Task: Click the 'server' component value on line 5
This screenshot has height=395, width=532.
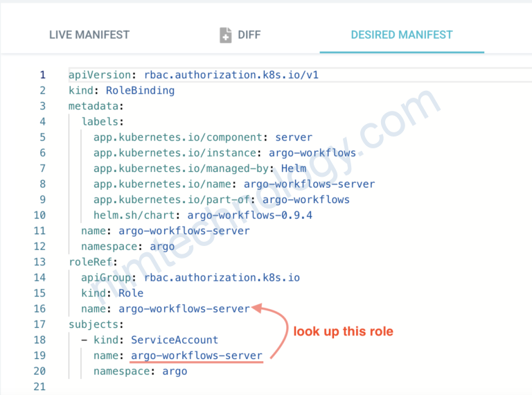Action: 294,137
